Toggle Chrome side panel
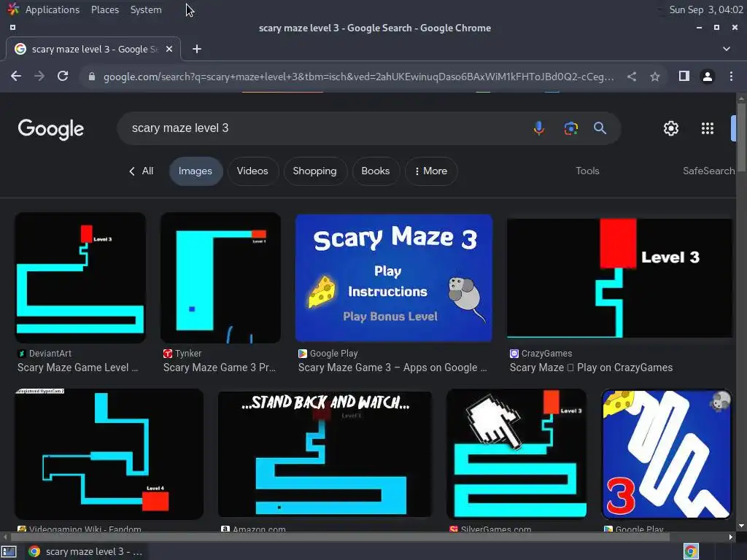The height and width of the screenshot is (560, 747). pyautogui.click(x=684, y=76)
